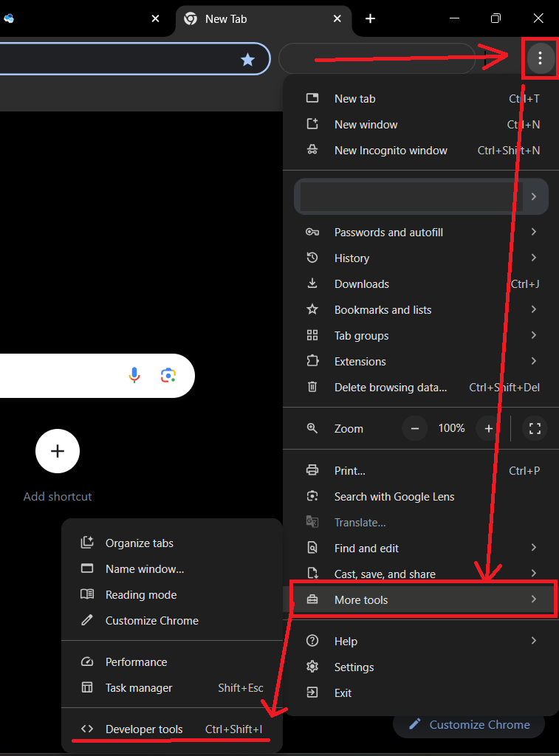The height and width of the screenshot is (756, 559).
Task: Select Search with Google Lens entry
Action: pos(421,497)
